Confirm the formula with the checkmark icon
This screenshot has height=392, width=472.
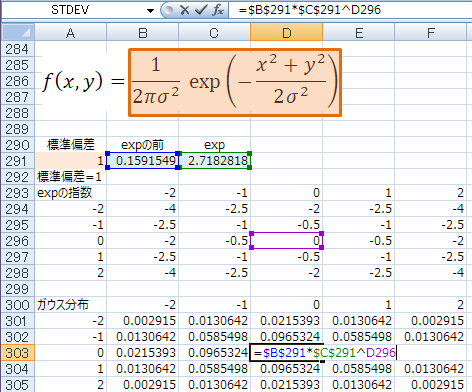(201, 10)
